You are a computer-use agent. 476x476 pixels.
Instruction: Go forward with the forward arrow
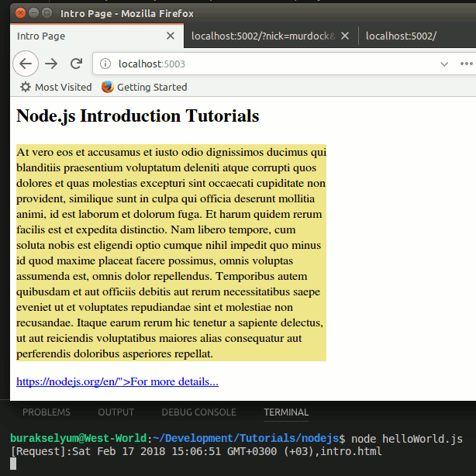[51, 64]
